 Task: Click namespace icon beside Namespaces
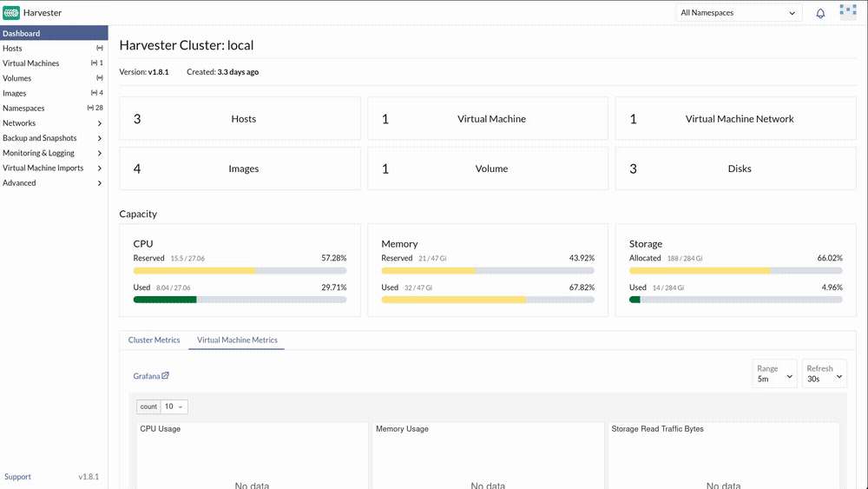coord(90,108)
